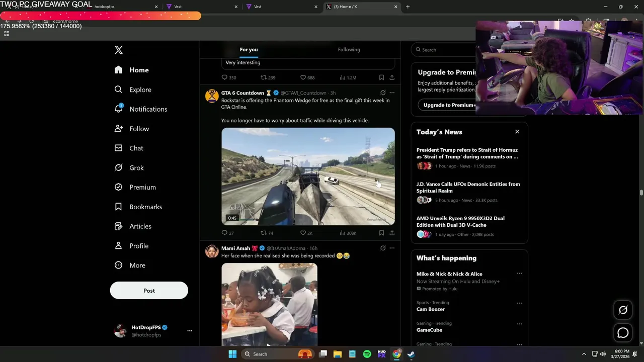Click the X search field
This screenshot has height=362, width=644.
444,50
